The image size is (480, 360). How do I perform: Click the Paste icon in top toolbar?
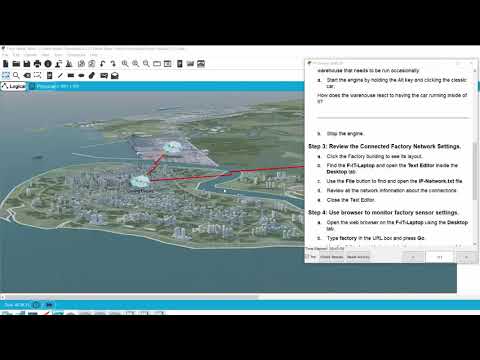pos(92,64)
